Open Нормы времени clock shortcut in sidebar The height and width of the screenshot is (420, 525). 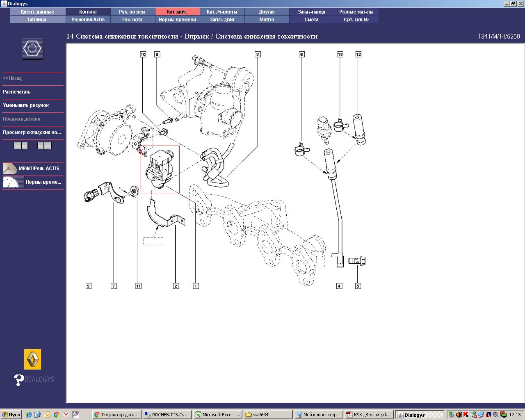pos(33,182)
